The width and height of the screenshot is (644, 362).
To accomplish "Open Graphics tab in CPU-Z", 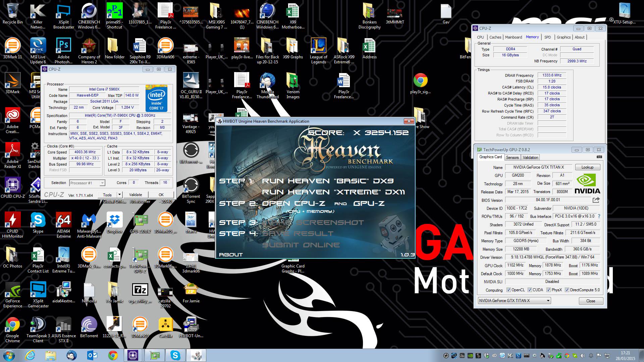I will tap(563, 37).
